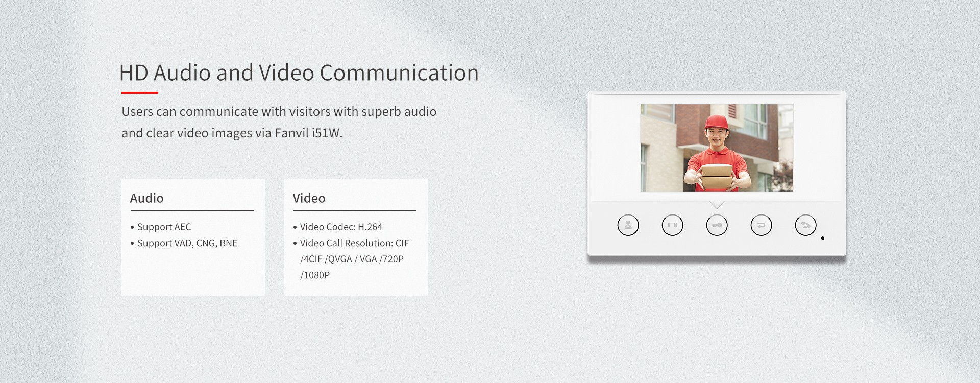Click the delivery man video screen
Image resolution: width=980 pixels, height=383 pixels.
coord(717,148)
